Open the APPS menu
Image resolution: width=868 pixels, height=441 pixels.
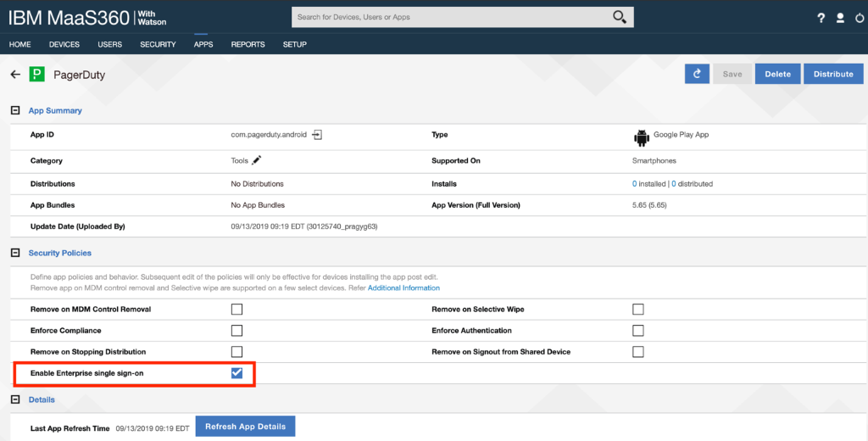tap(203, 44)
